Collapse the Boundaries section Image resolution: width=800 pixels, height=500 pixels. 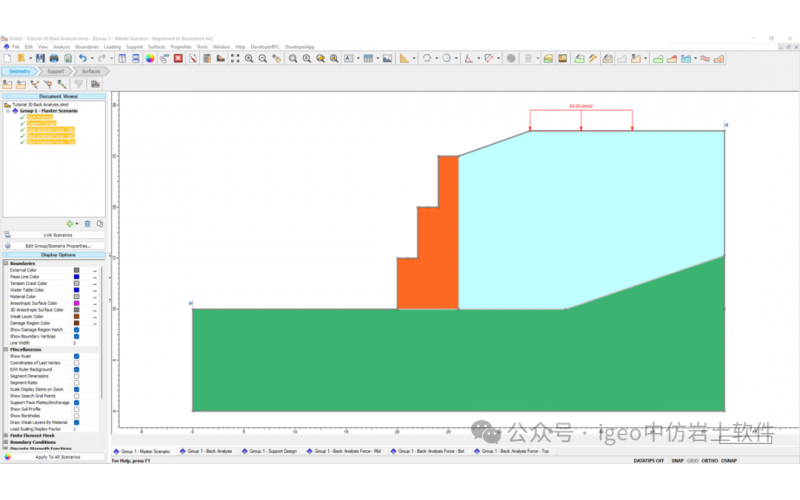click(5, 263)
